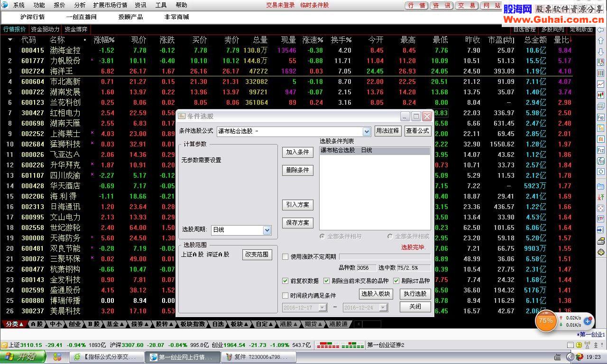Expand the 分类▲ category tab
The height and width of the screenshot is (364, 607).
point(14,324)
